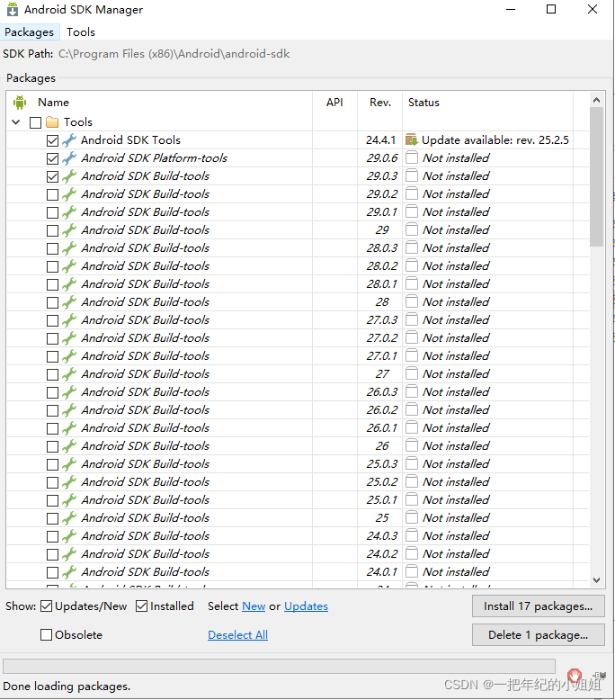Check the Build-tools 28.0.2 checkbox
Viewport: 615px width, 700px height.
(x=53, y=266)
